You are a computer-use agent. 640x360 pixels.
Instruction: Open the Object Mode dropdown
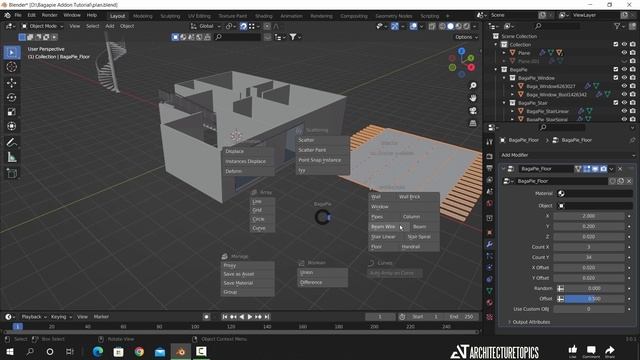tap(42, 26)
